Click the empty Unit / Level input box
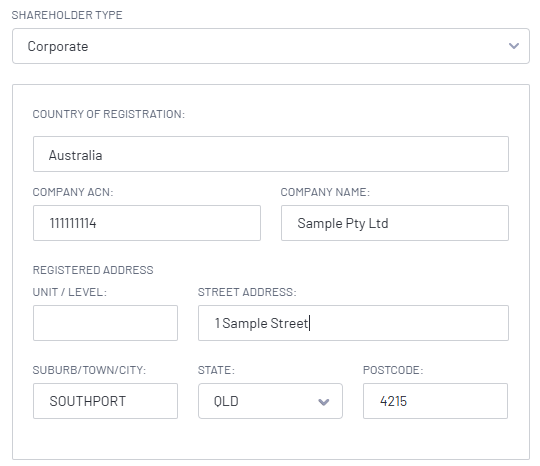This screenshot has width=540, height=466. (x=105, y=323)
